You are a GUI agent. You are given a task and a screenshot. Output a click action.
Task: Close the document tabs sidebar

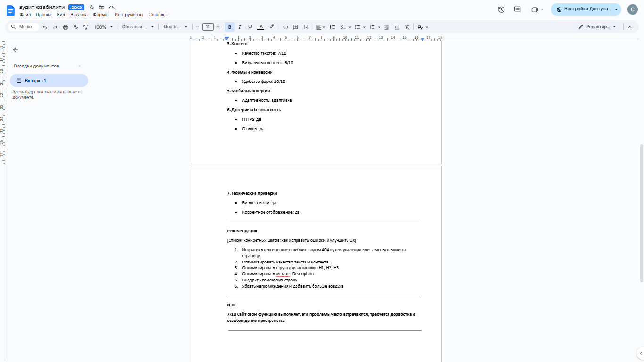(x=15, y=50)
